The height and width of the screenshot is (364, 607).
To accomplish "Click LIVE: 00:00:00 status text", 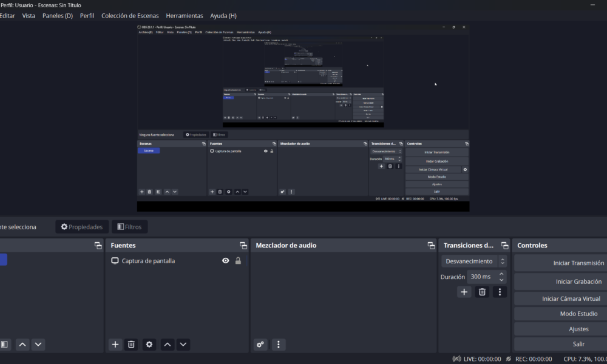I will coord(482,359).
